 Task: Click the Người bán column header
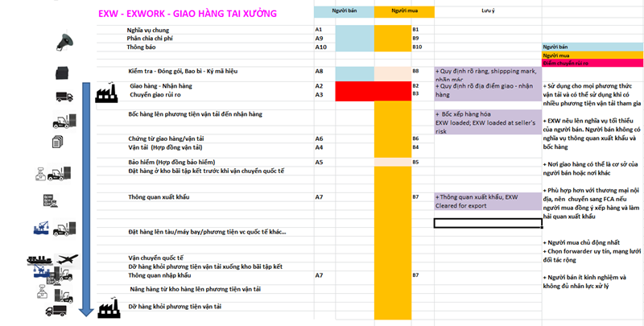coord(345,11)
